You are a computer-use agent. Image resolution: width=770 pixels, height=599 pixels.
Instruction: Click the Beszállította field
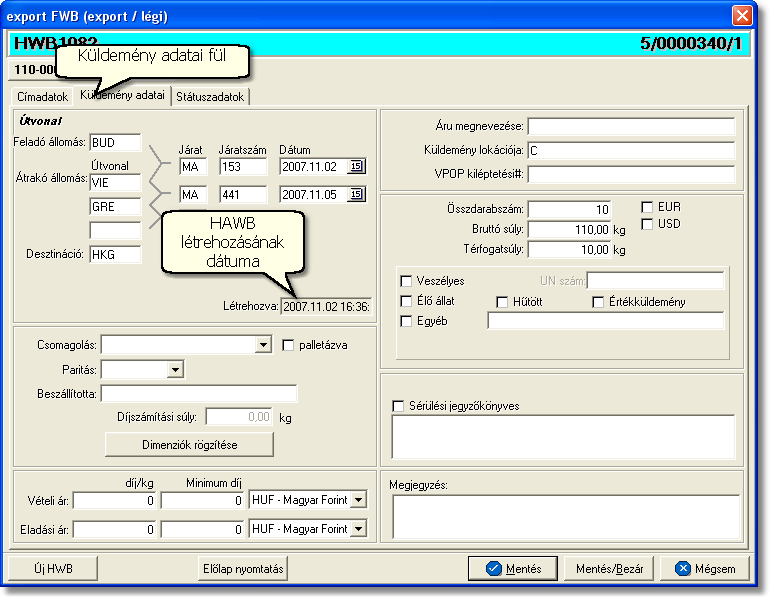tap(199, 394)
